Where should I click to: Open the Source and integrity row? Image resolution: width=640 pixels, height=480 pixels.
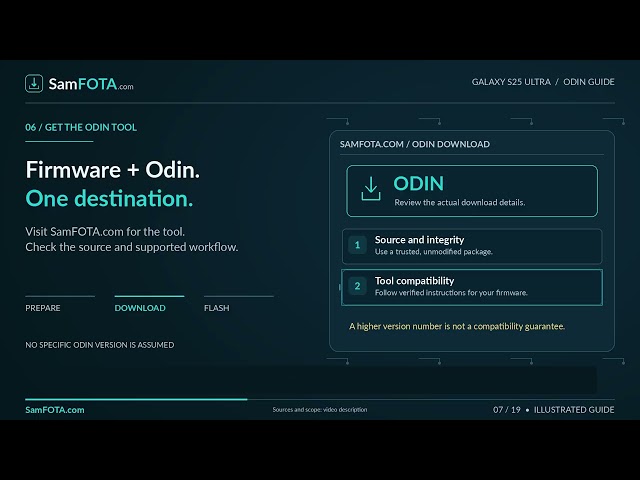coord(472,246)
